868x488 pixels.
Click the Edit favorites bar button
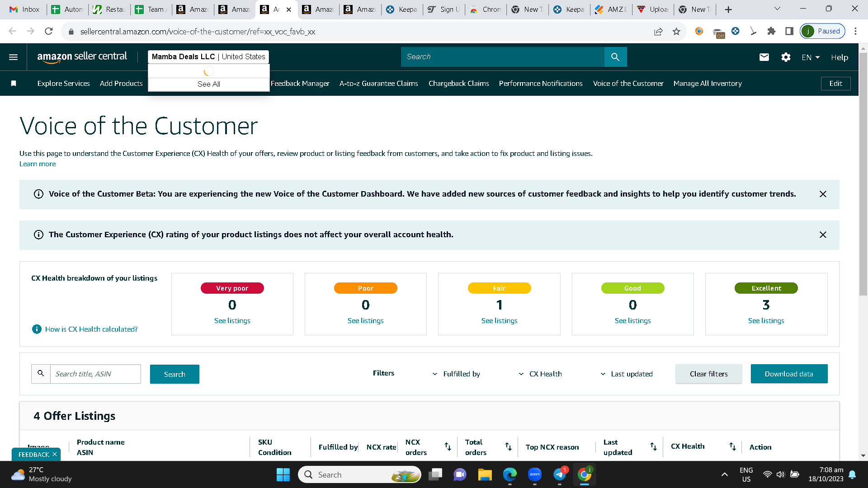[x=835, y=84]
